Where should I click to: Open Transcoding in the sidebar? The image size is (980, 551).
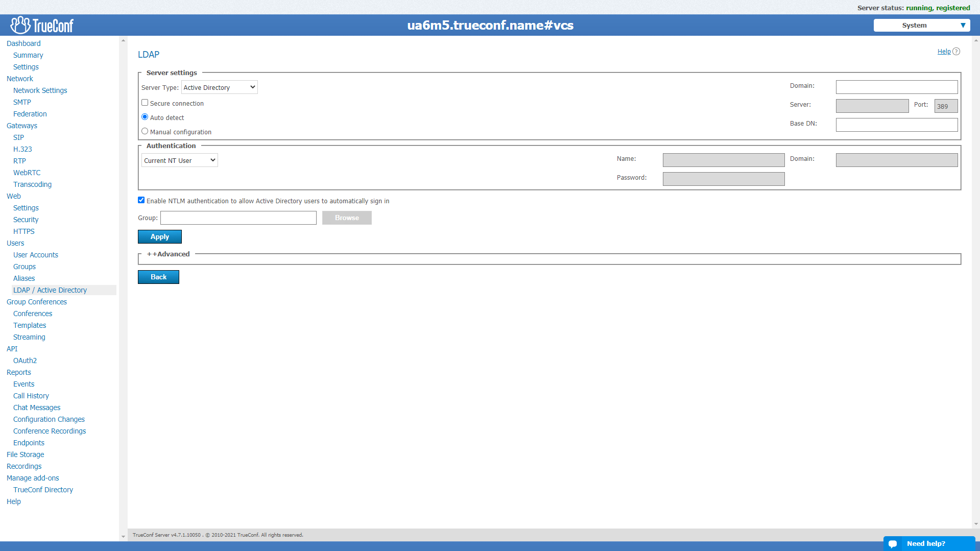(32, 184)
